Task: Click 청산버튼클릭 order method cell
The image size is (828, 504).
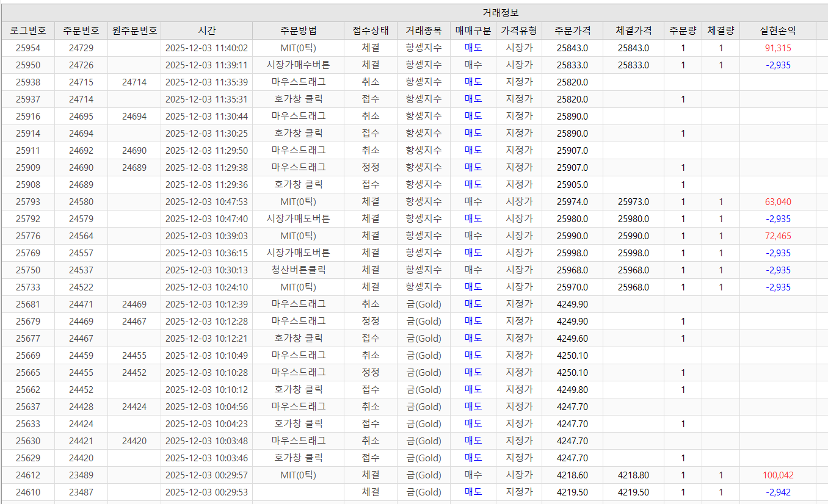Action: coord(298,270)
